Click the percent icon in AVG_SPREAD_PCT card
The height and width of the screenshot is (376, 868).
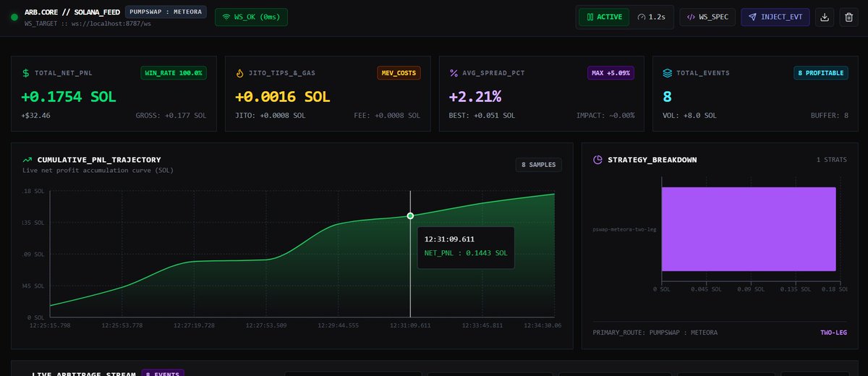(454, 73)
